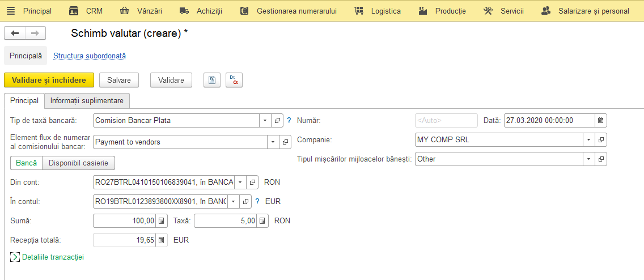Click the open-item icon for Din cont
This screenshot has width=644, height=280.
[x=253, y=182]
